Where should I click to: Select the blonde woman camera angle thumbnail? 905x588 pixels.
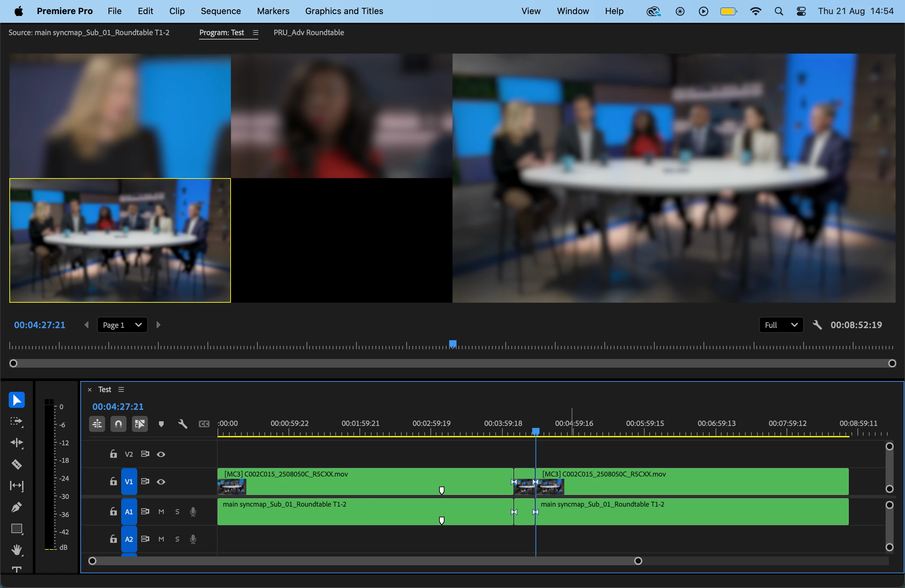[x=120, y=116]
